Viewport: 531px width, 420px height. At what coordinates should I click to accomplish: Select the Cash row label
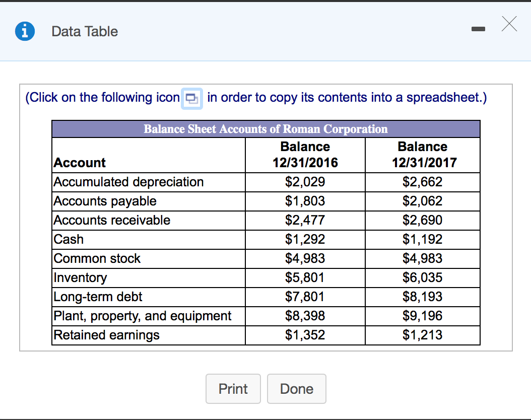pos(69,239)
